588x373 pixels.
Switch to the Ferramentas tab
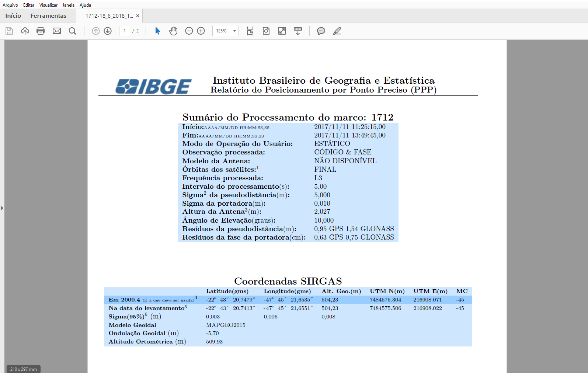[x=48, y=16]
